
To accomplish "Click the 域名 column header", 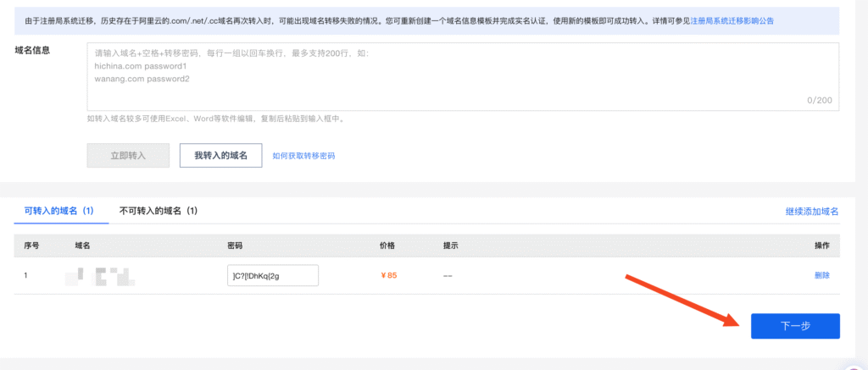I will click(x=82, y=246).
